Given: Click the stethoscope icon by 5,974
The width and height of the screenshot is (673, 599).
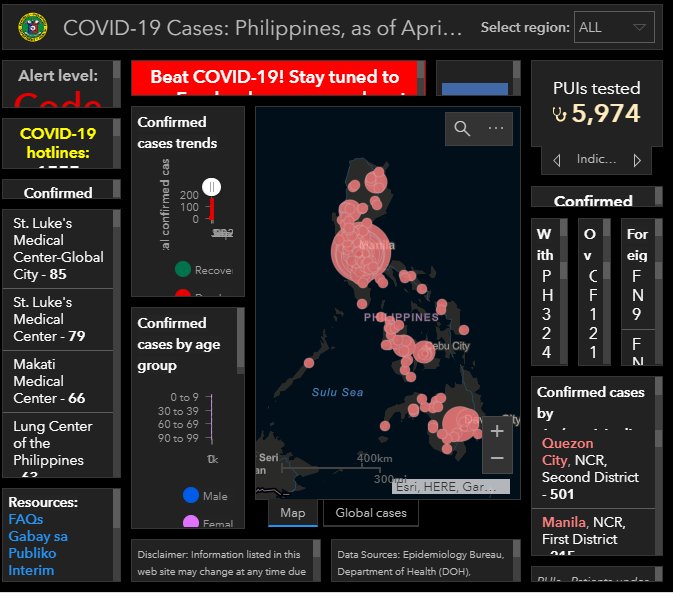Looking at the screenshot, I should coord(560,114).
